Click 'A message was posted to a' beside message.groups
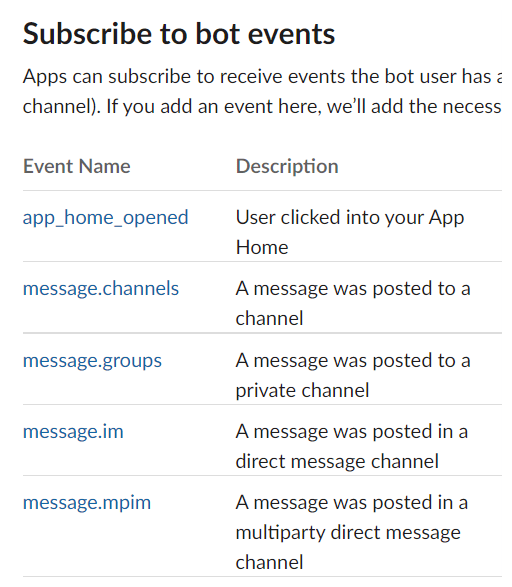This screenshot has height=587, width=512. (353, 361)
